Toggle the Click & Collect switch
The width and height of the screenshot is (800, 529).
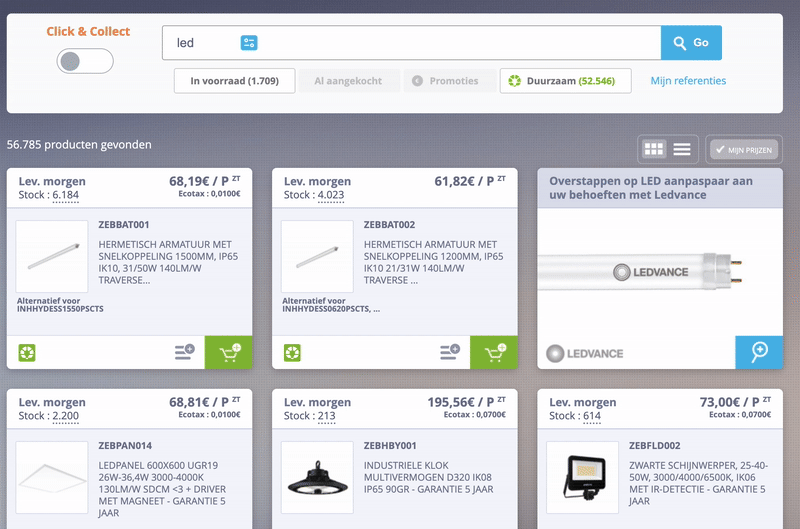[x=85, y=61]
